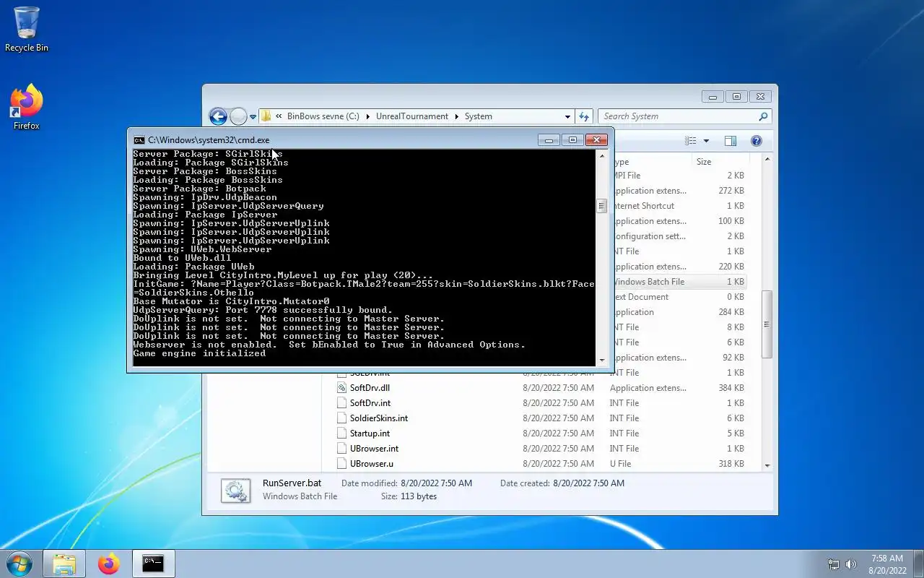Viewport: 924px width, 578px height.
Task: Click the Show desktop button
Action: tap(918, 564)
